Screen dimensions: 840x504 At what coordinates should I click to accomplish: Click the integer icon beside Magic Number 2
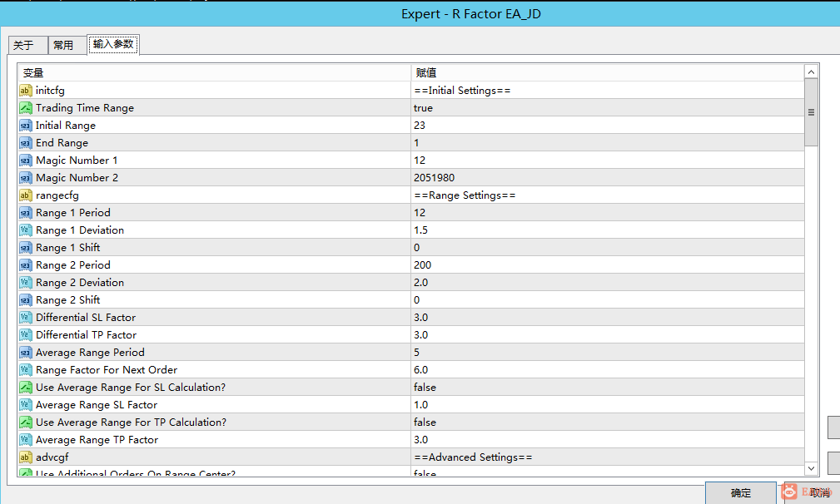coord(25,178)
